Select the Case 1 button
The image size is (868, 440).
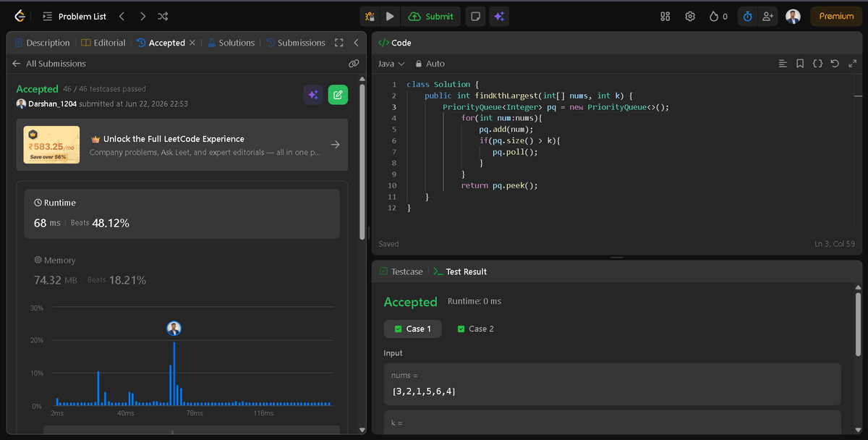(x=412, y=329)
